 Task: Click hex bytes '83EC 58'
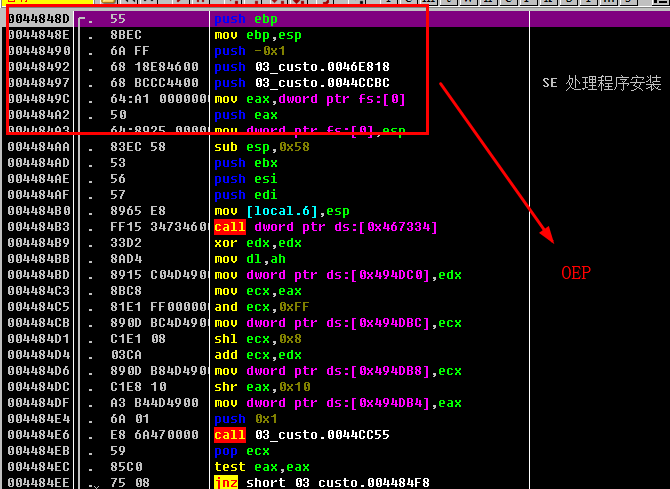coord(138,147)
